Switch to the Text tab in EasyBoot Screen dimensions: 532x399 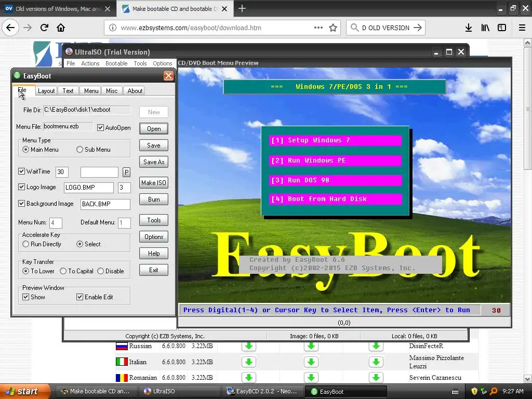tap(68, 90)
